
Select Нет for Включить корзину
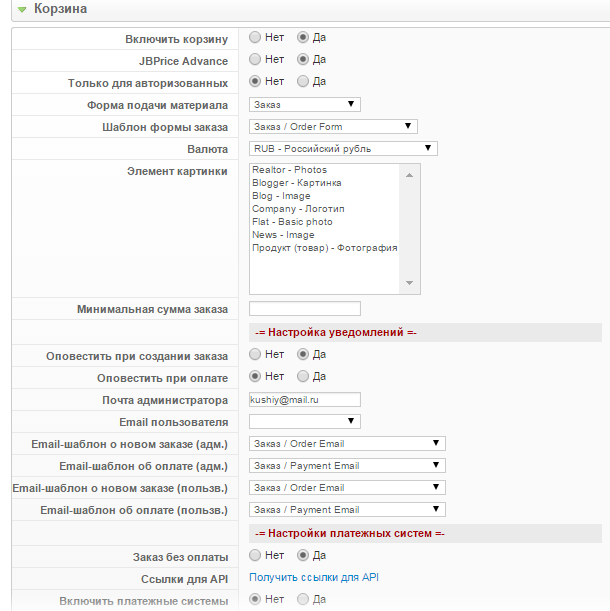tap(255, 38)
